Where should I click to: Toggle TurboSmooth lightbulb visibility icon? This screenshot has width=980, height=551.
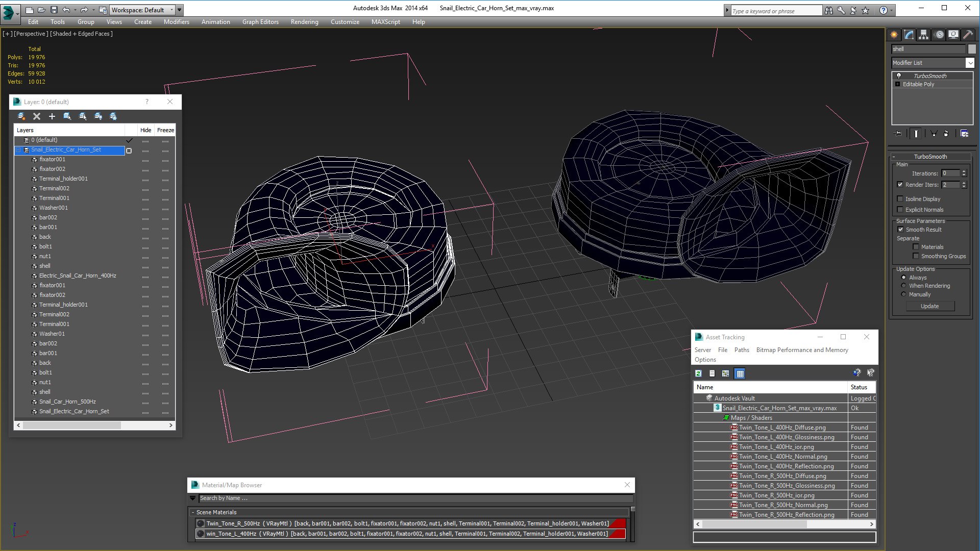899,76
